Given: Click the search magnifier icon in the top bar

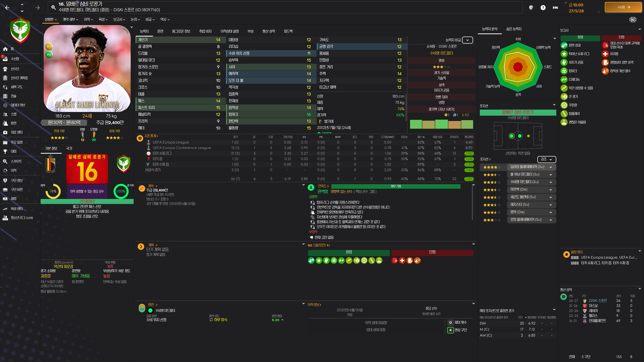Looking at the screenshot, I should 53,7.
